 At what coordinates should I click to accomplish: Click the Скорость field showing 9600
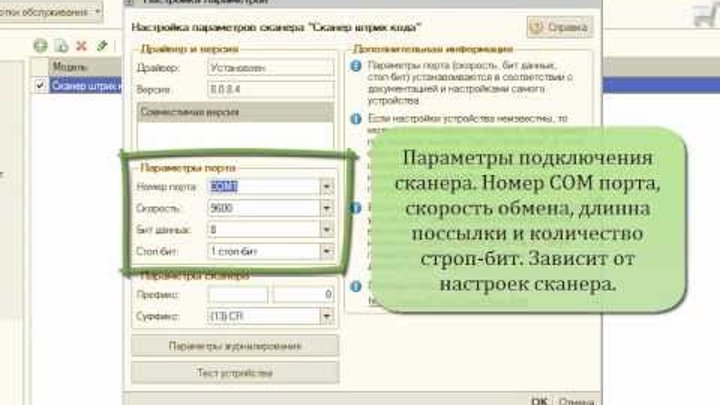pyautogui.click(x=264, y=208)
